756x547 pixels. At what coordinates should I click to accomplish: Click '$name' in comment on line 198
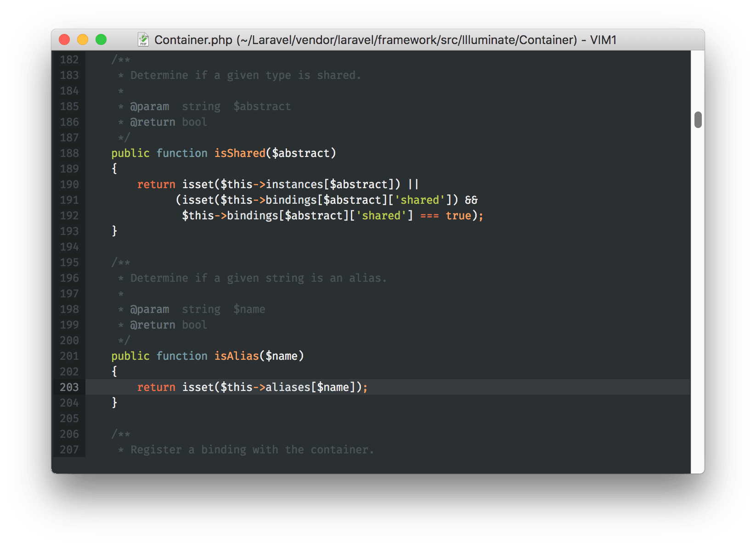249,309
